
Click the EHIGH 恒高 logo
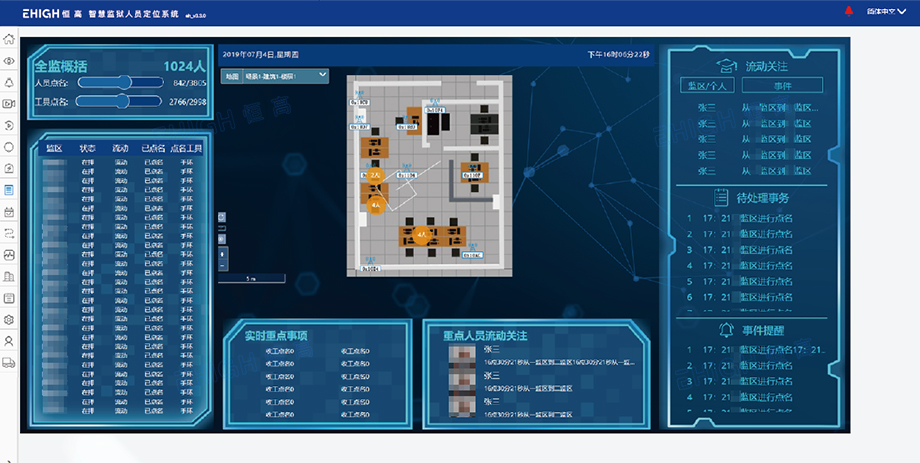pos(52,13)
